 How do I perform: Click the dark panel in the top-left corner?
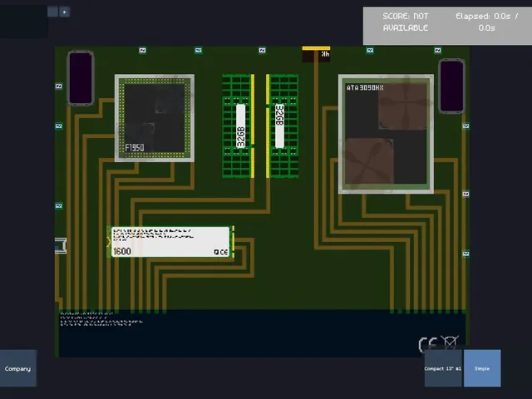coord(23,22)
